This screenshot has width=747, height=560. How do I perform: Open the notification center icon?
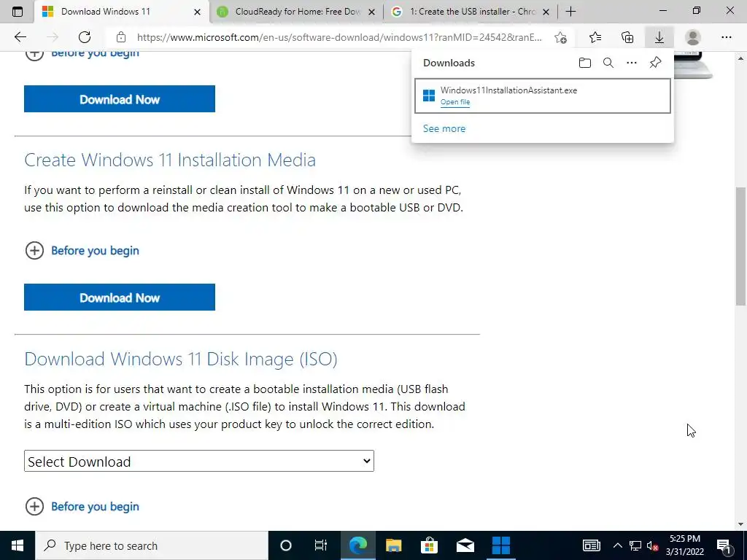[724, 545]
